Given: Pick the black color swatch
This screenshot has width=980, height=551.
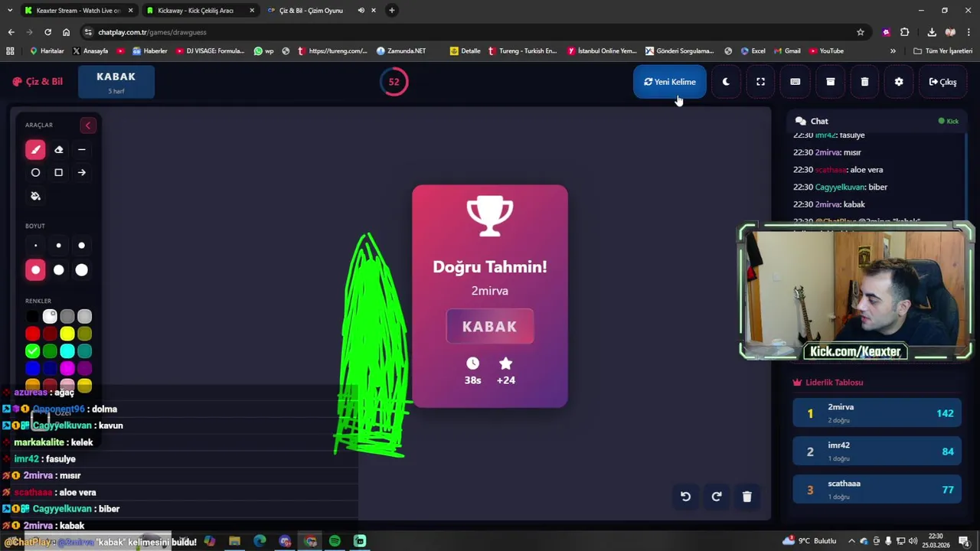Looking at the screenshot, I should pyautogui.click(x=32, y=316).
